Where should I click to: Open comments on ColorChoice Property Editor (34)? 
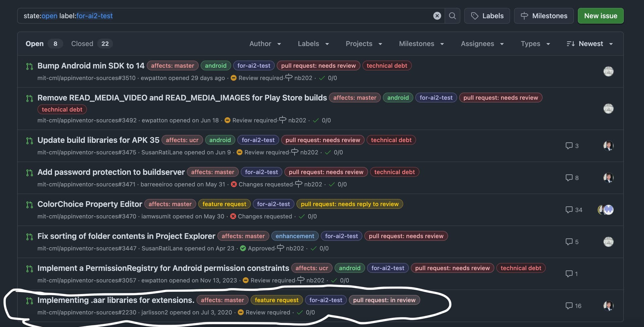[x=574, y=210]
